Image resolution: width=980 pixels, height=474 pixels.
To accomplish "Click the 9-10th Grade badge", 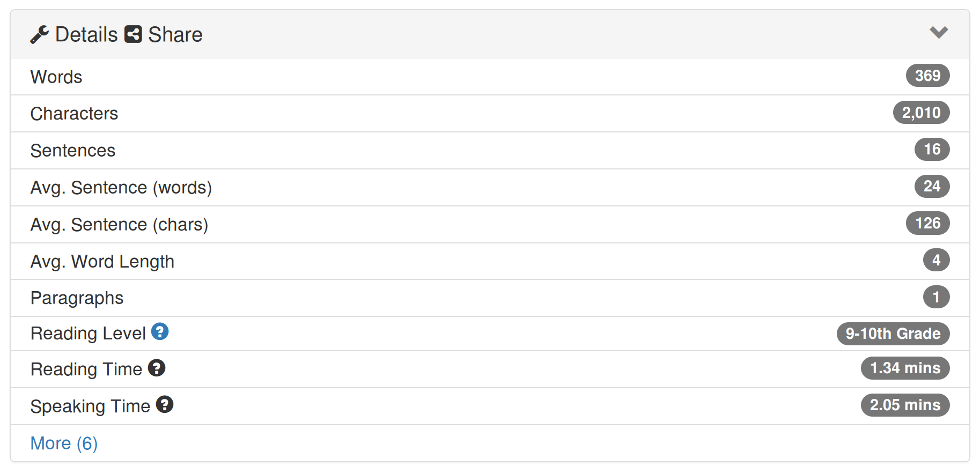I will tap(893, 334).
